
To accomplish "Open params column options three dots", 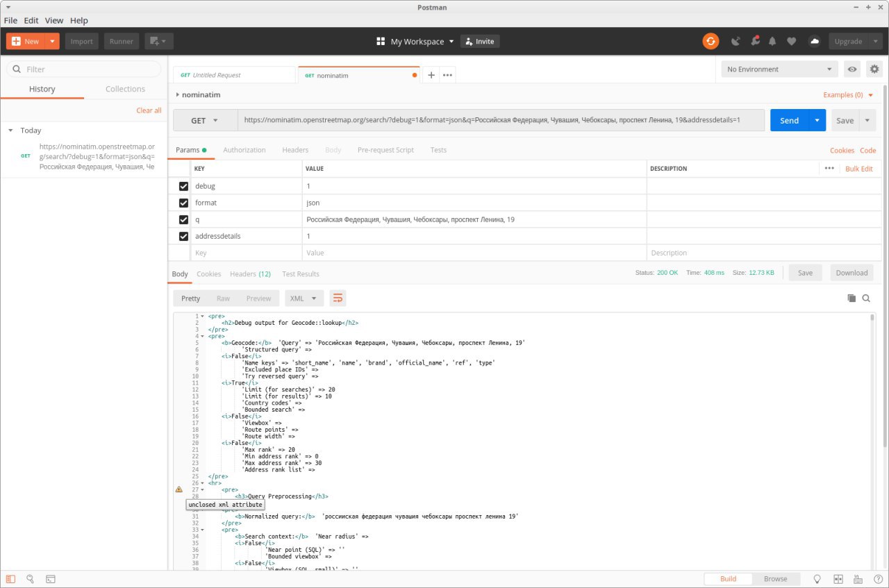I will click(829, 168).
